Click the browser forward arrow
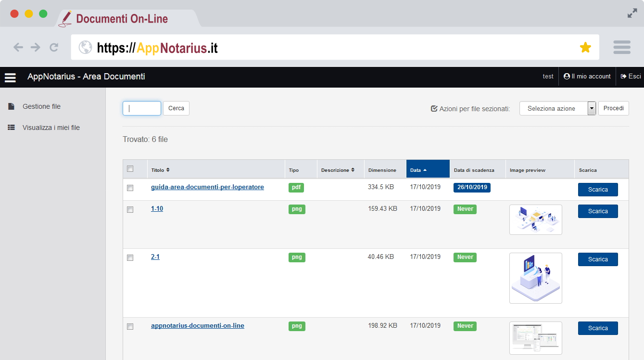Image resolution: width=644 pixels, height=360 pixels. 36,47
